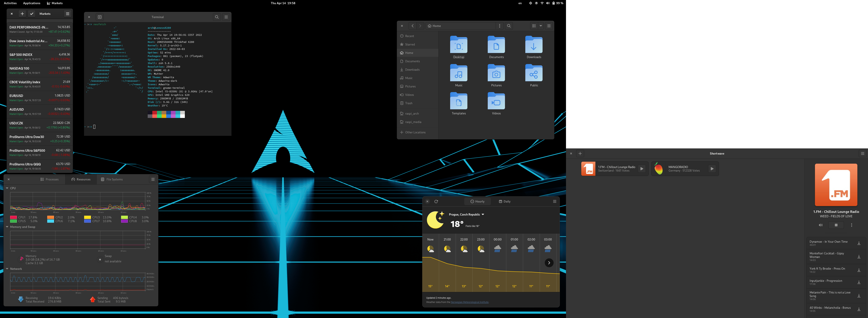Screen dimensions: 868x318
Task: Open new terminal tab icon
Action: (x=100, y=17)
